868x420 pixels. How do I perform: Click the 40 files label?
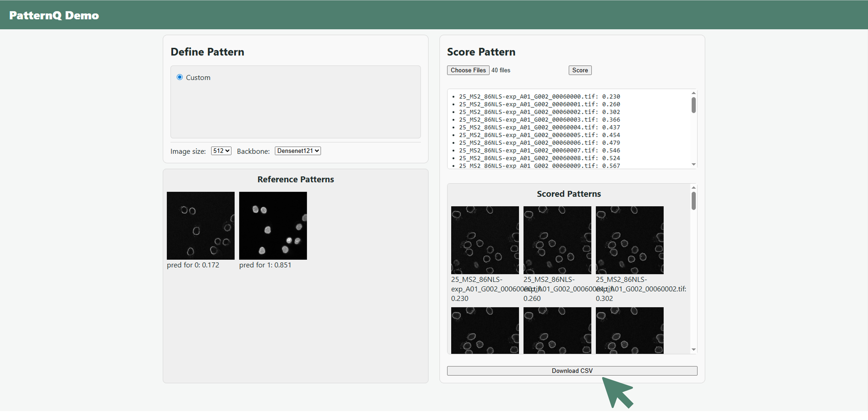pyautogui.click(x=501, y=70)
